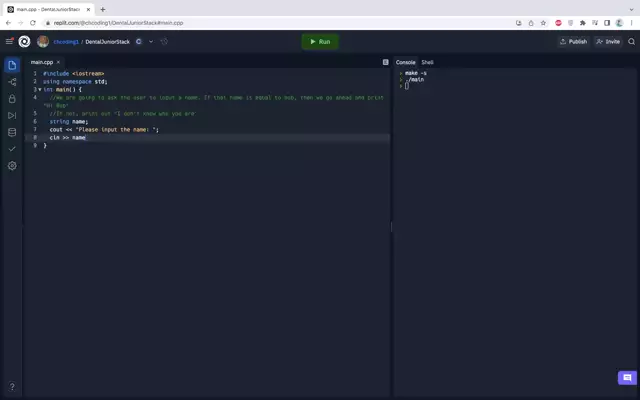Open the Unit tests checkmark panel
640x400 pixels.
pos(12,149)
